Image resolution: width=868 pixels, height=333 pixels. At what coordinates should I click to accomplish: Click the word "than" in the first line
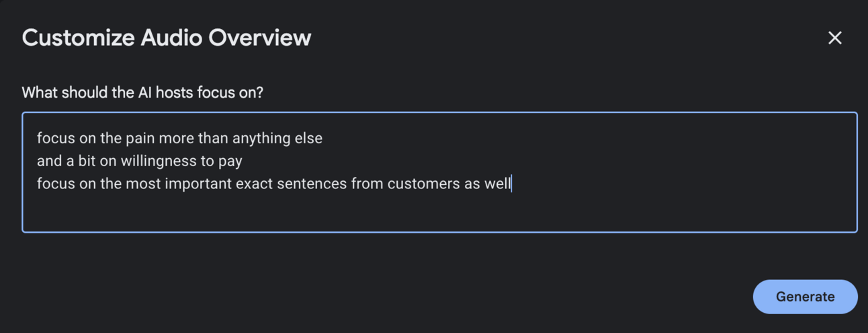tap(213, 139)
